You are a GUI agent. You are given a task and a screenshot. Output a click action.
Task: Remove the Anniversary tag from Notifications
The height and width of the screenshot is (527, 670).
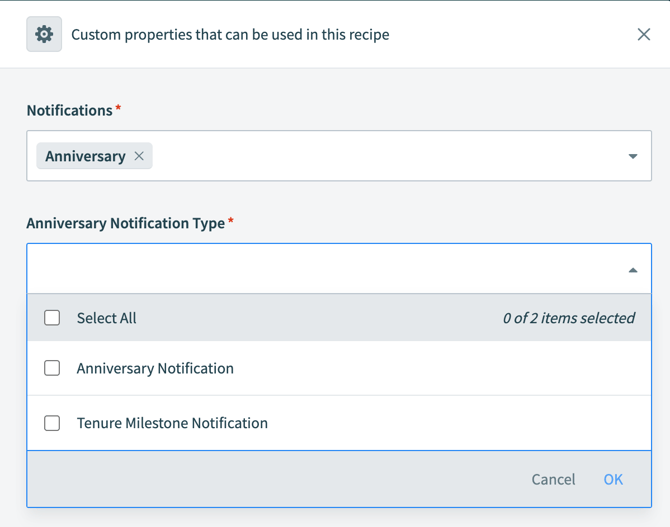coord(139,156)
